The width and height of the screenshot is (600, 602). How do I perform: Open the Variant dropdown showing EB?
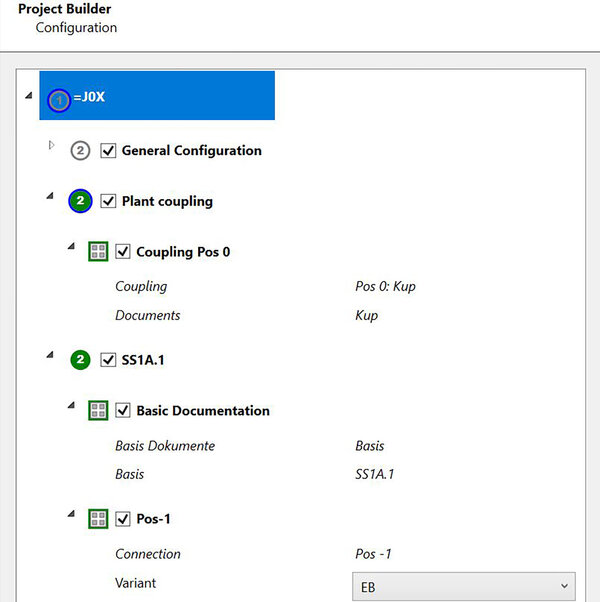tap(463, 586)
